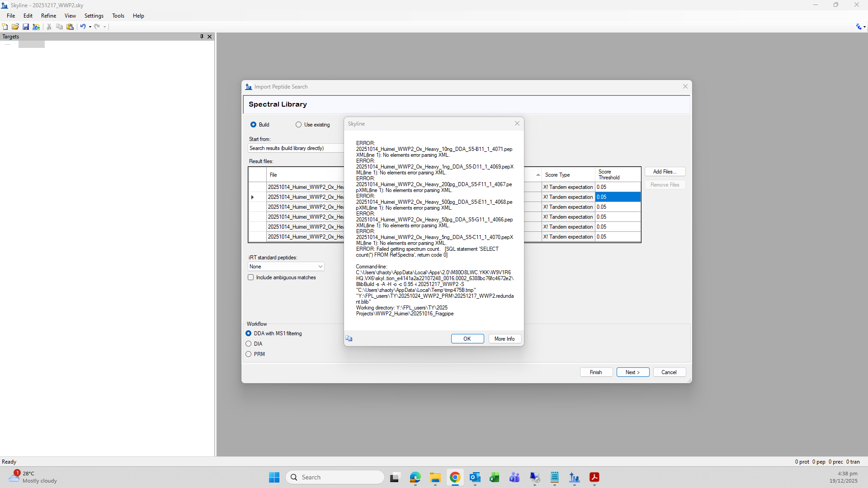Click the Paste clipboard icon
This screenshot has width=868, height=488.
(70, 27)
